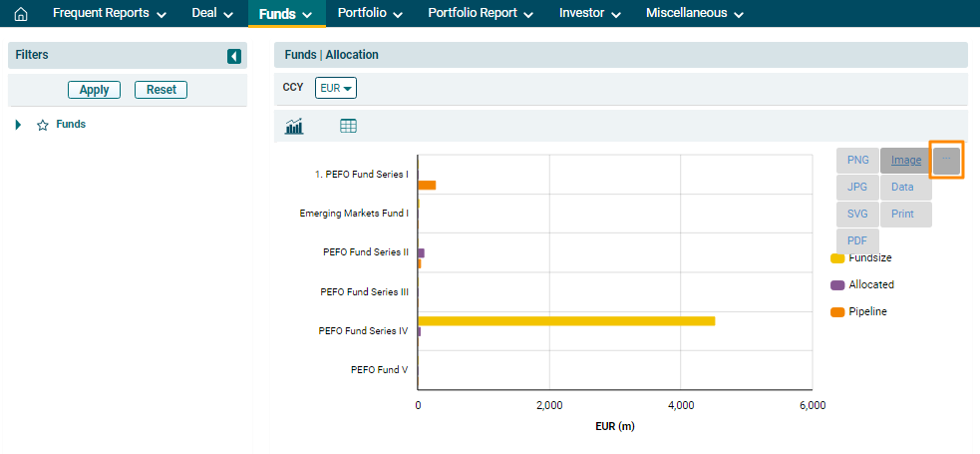The height and width of the screenshot is (454, 980).
Task: Expand the Funds filter tree arrow
Action: tap(19, 126)
